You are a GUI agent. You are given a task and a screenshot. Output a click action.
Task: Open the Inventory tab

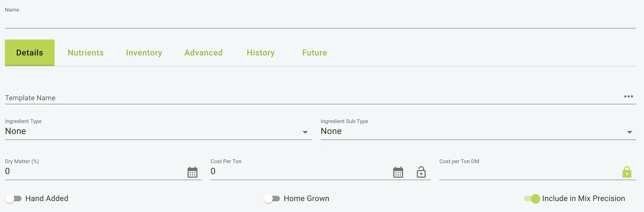pyautogui.click(x=144, y=53)
